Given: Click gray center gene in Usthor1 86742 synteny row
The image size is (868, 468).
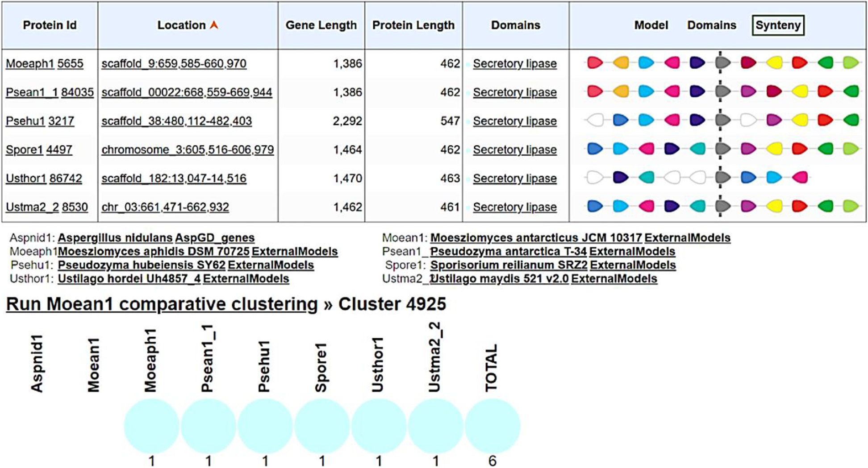Looking at the screenshot, I should pos(722,178).
